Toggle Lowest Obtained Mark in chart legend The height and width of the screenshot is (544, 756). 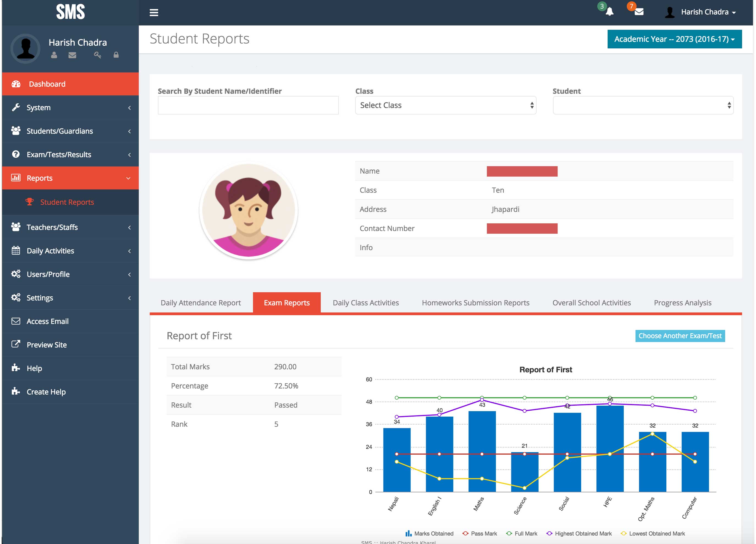click(x=653, y=533)
